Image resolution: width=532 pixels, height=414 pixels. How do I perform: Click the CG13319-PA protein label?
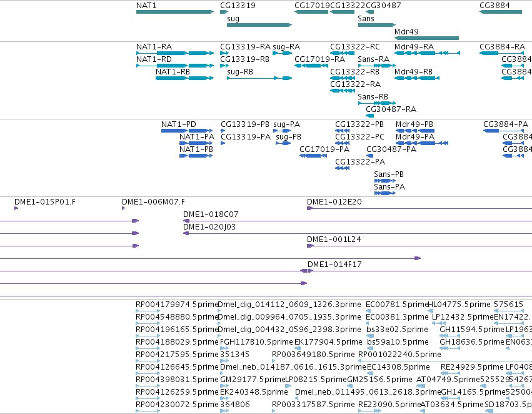pyautogui.click(x=246, y=137)
